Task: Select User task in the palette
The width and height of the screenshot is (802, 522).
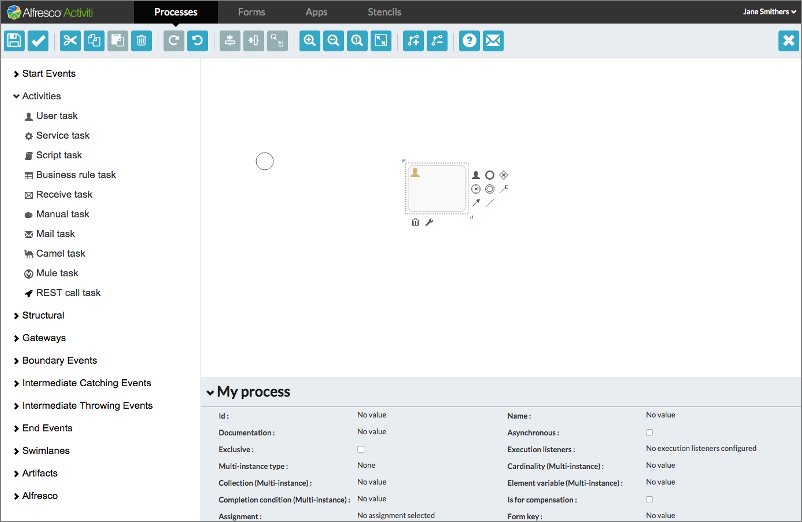Action: pyautogui.click(x=51, y=116)
